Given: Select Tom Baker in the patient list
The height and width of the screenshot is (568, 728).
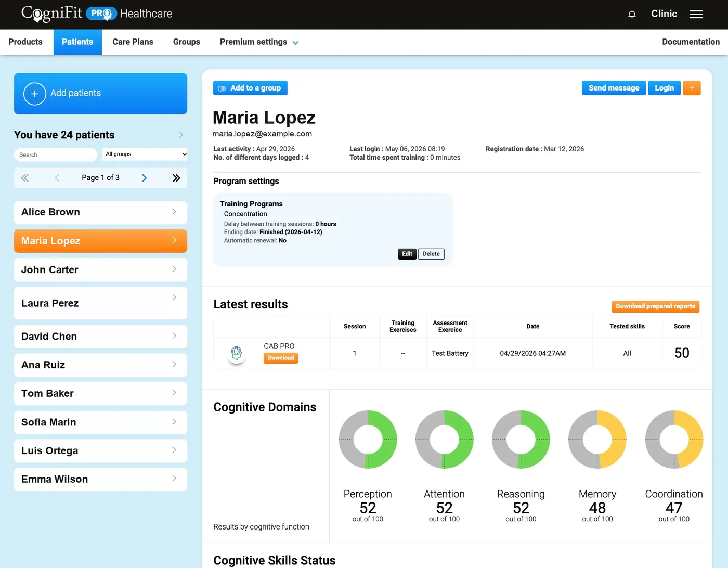Looking at the screenshot, I should tap(100, 394).
